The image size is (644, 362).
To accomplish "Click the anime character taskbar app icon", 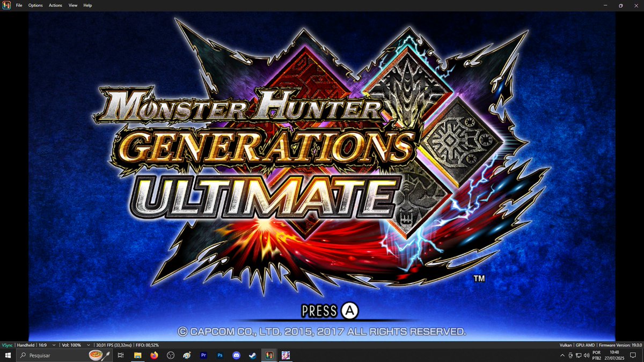I will pyautogui.click(x=286, y=355).
